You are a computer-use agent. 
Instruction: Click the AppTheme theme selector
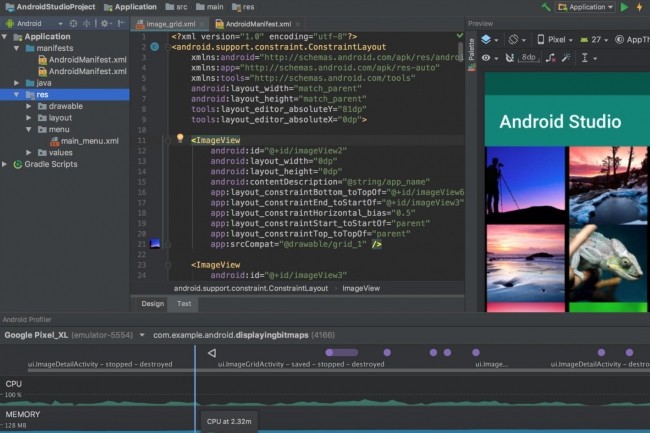[632, 40]
